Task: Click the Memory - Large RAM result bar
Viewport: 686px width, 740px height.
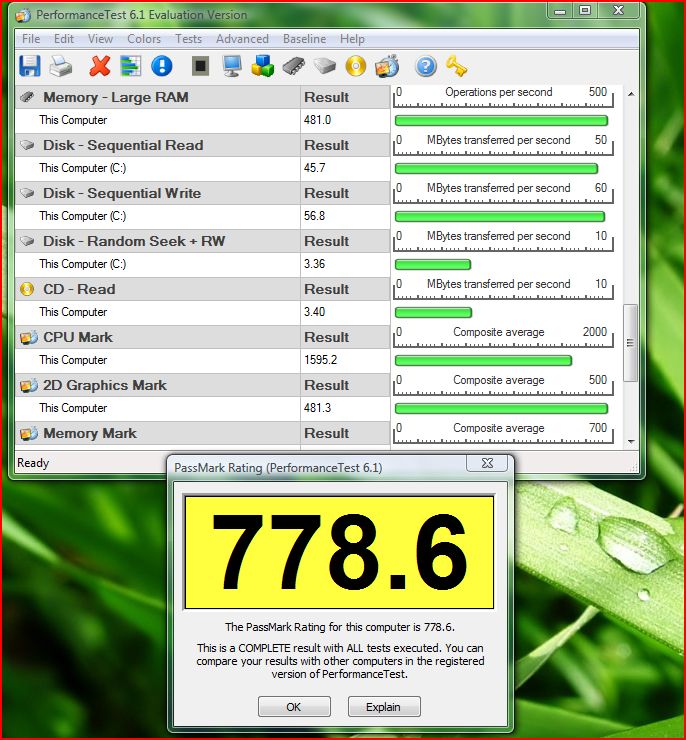Action: pyautogui.click(x=501, y=121)
